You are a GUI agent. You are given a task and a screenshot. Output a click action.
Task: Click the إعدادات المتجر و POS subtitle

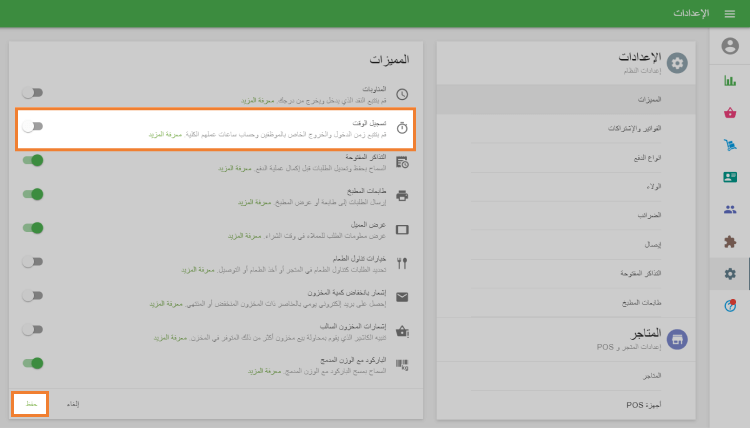629,347
